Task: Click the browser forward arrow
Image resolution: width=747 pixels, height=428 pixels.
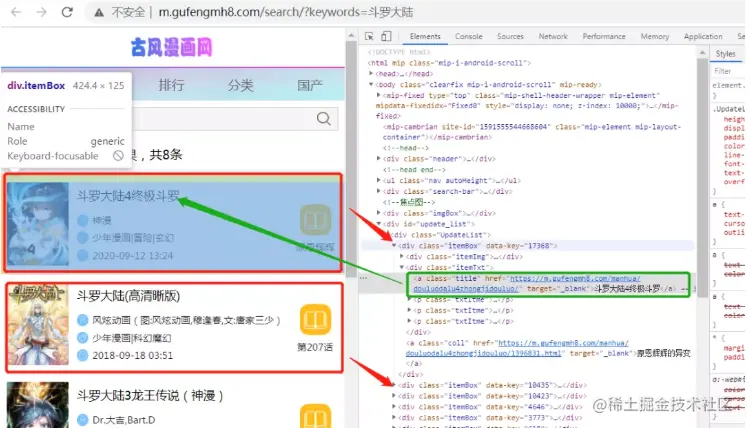Action: (x=41, y=12)
